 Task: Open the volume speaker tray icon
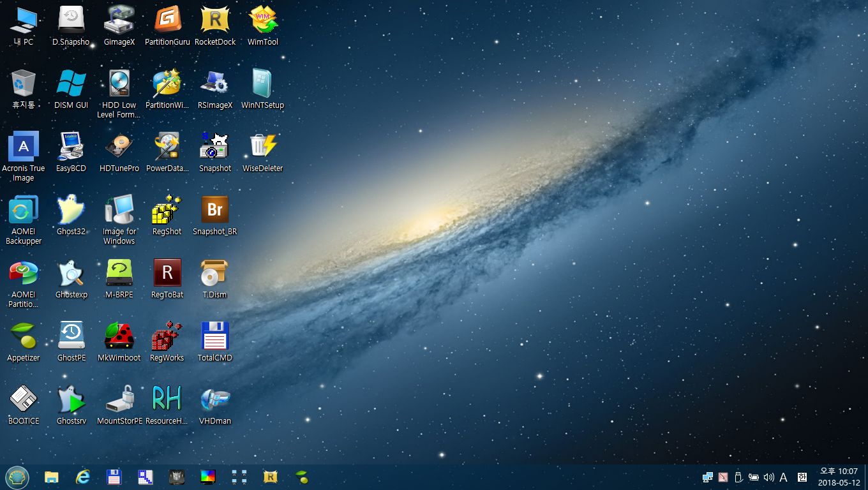click(768, 477)
